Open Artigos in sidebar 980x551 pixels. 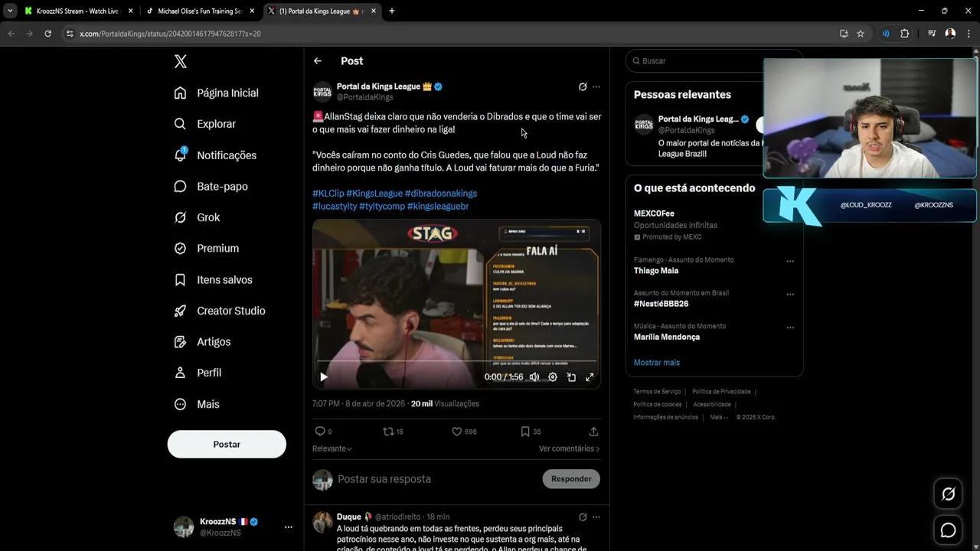[x=202, y=341]
